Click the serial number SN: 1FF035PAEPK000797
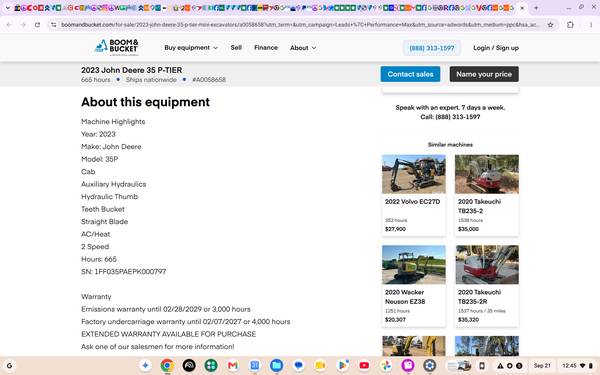 (124, 272)
